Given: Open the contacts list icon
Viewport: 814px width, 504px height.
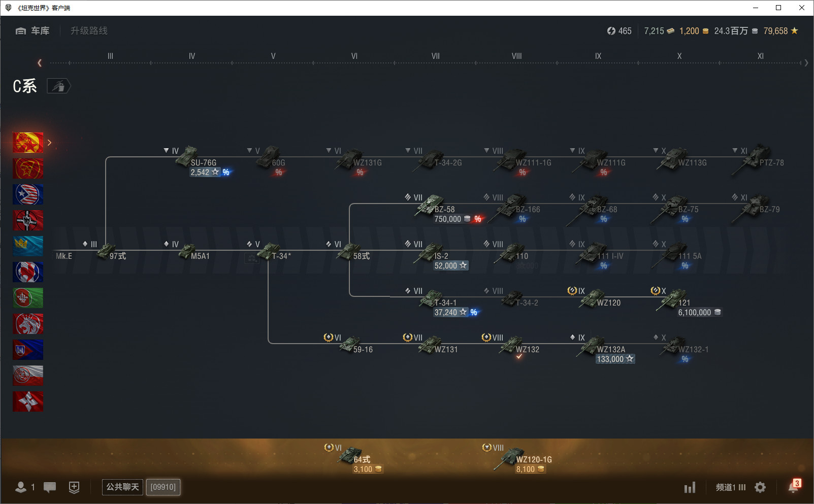Looking at the screenshot, I should pos(21,487).
